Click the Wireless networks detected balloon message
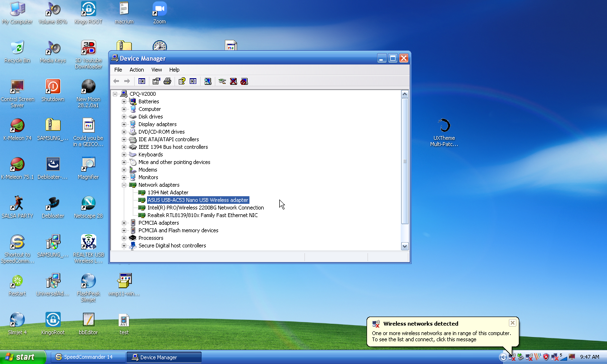 click(x=441, y=336)
